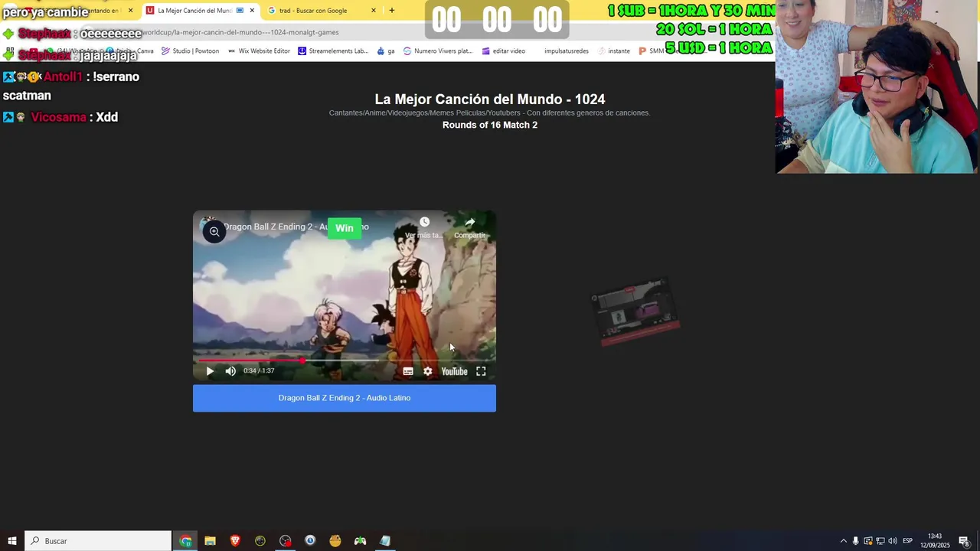Select Dragon Ball Z Ending 2 button

(345, 398)
